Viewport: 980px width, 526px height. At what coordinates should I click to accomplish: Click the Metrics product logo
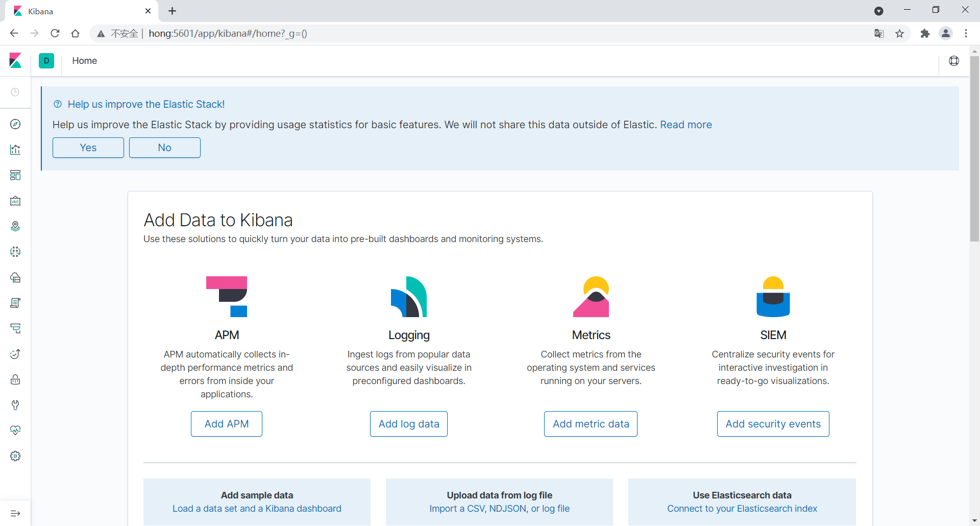[x=591, y=297]
